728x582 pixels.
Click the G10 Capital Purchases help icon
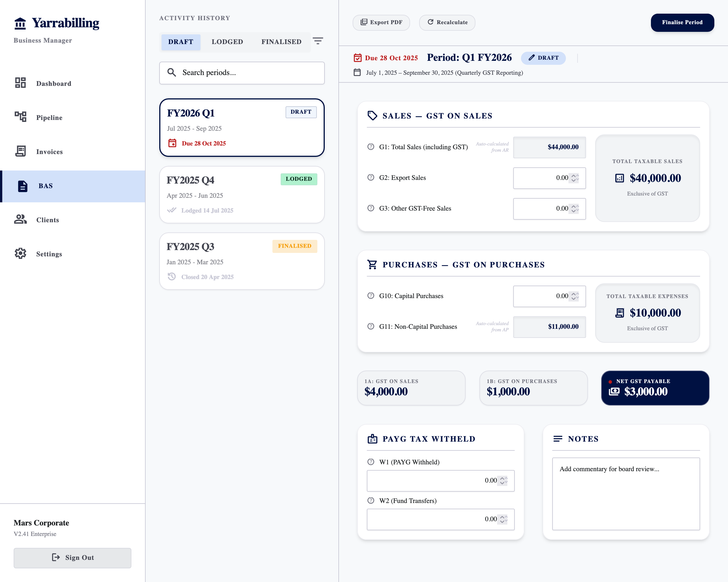pos(371,296)
